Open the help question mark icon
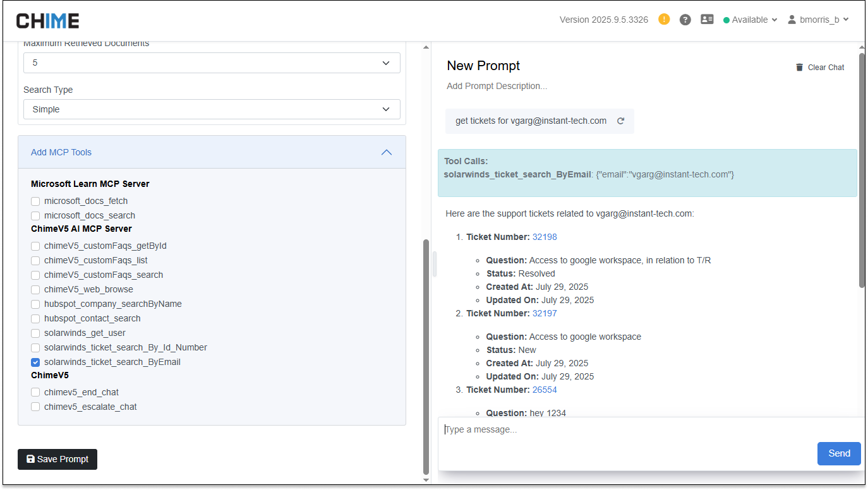 pos(685,20)
